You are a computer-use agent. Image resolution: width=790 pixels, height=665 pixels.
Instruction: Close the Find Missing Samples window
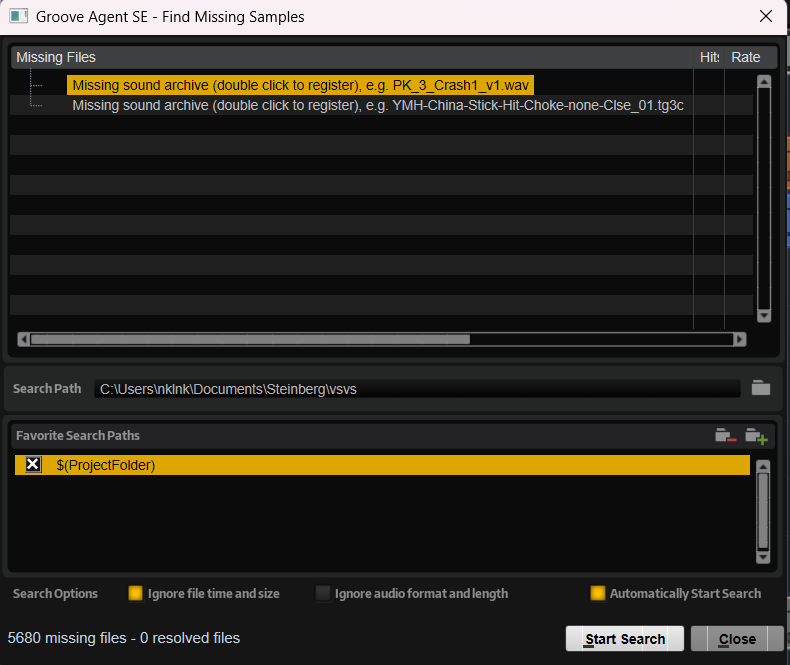pyautogui.click(x=766, y=16)
